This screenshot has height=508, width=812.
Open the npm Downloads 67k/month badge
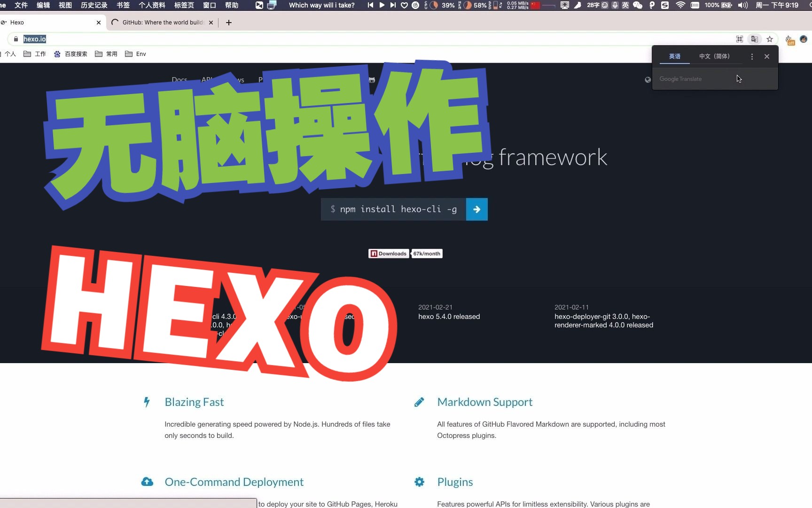click(x=405, y=254)
